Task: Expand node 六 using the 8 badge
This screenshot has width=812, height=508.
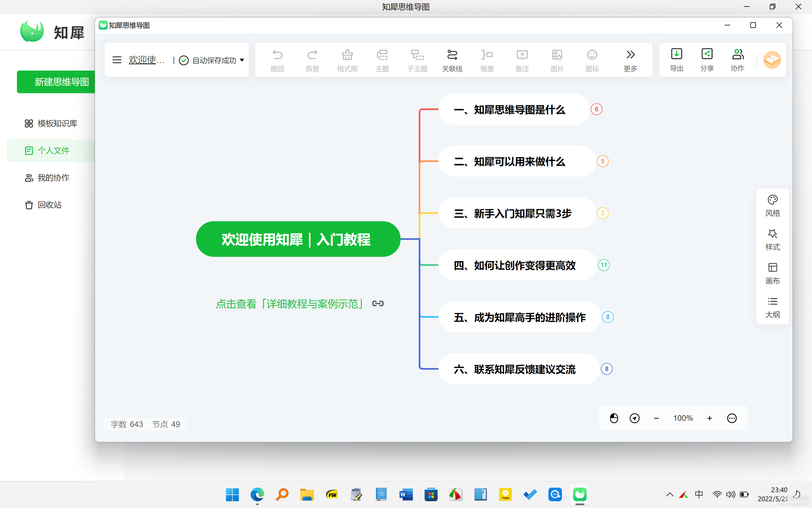Action: [x=606, y=369]
